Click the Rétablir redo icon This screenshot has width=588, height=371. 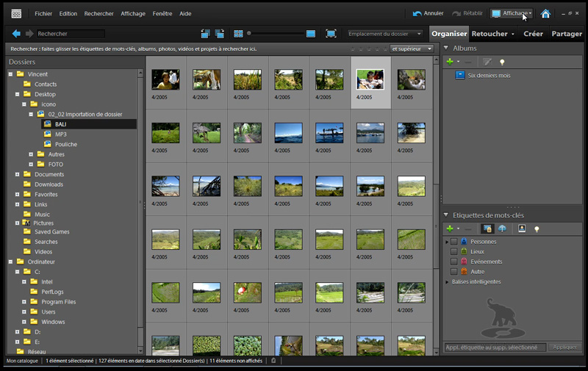click(x=456, y=14)
